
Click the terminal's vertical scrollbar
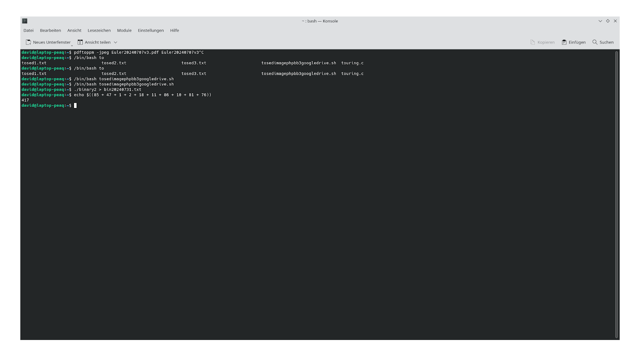pyautogui.click(x=616, y=194)
